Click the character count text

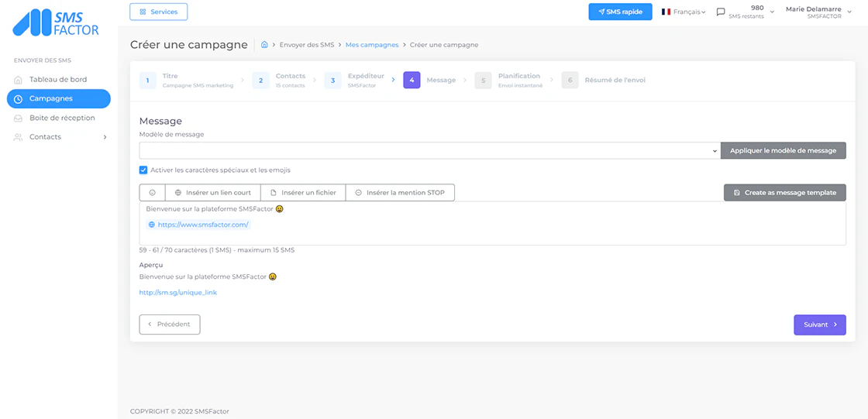point(217,250)
